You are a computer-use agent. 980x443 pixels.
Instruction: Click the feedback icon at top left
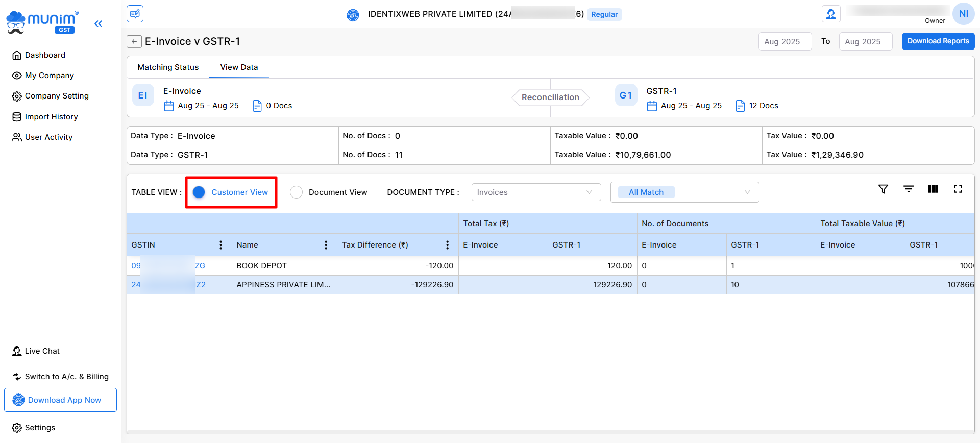pos(135,14)
